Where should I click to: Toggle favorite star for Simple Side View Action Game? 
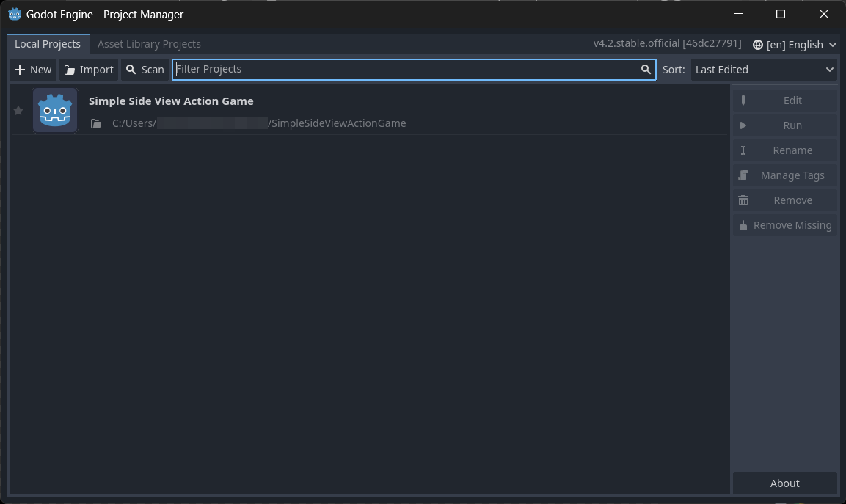(x=18, y=111)
